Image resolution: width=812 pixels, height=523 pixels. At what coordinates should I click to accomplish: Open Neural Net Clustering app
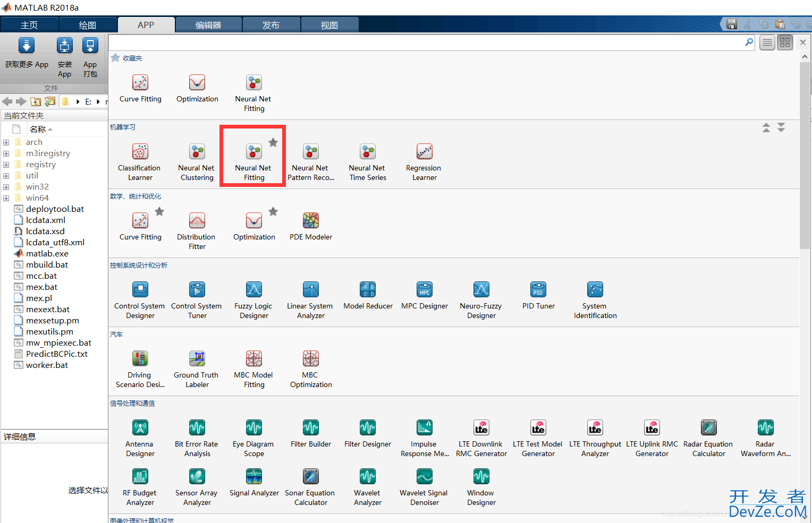197,162
